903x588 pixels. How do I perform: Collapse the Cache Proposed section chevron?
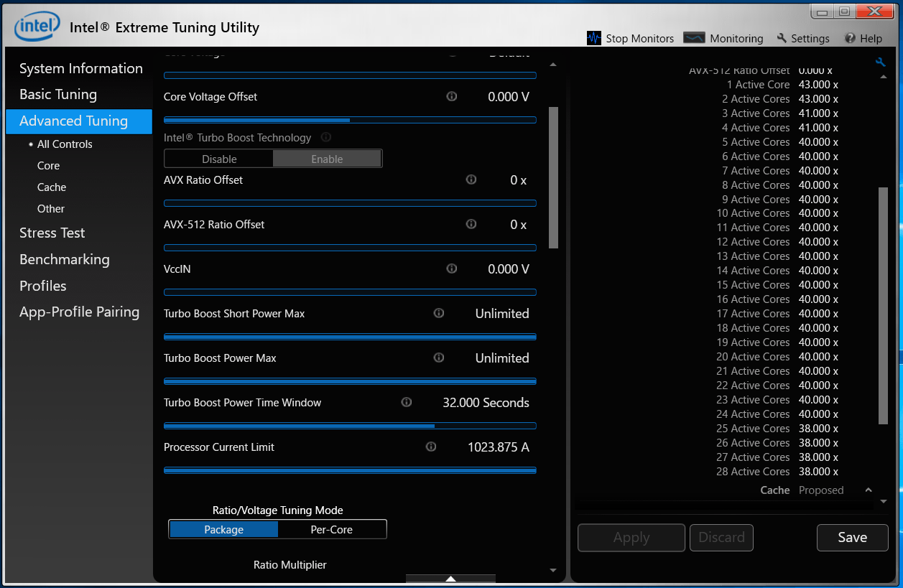click(x=869, y=490)
